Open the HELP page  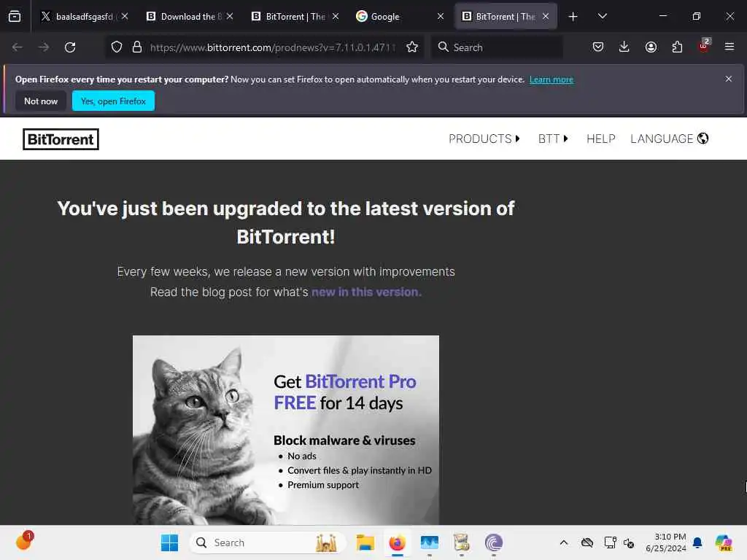click(601, 139)
